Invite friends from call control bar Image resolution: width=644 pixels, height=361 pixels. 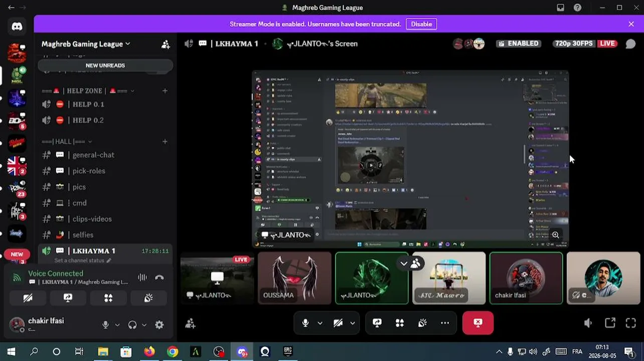(190, 323)
